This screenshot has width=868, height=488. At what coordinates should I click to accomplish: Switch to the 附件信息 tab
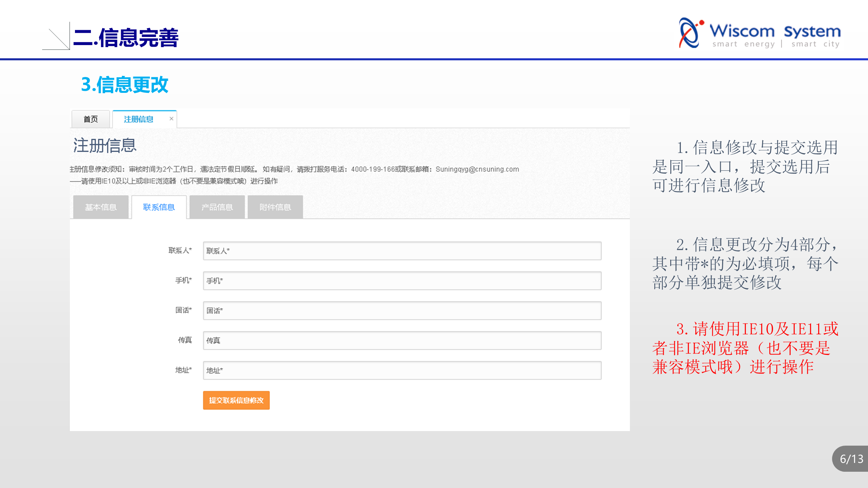275,207
